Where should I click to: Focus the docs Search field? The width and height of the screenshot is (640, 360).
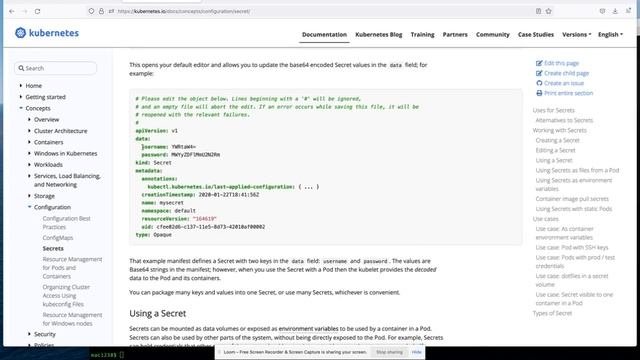(56, 68)
